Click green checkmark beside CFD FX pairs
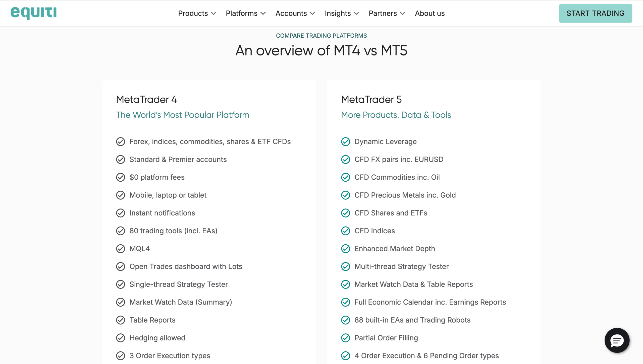 click(346, 160)
